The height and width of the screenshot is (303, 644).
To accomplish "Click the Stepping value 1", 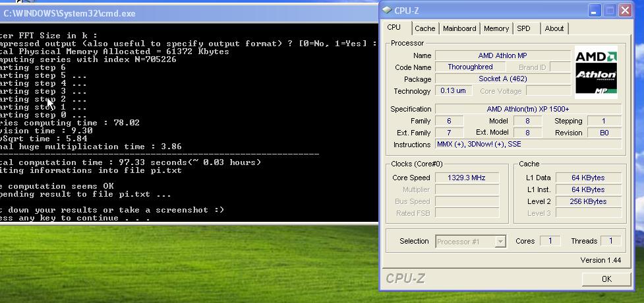I will (x=604, y=121).
